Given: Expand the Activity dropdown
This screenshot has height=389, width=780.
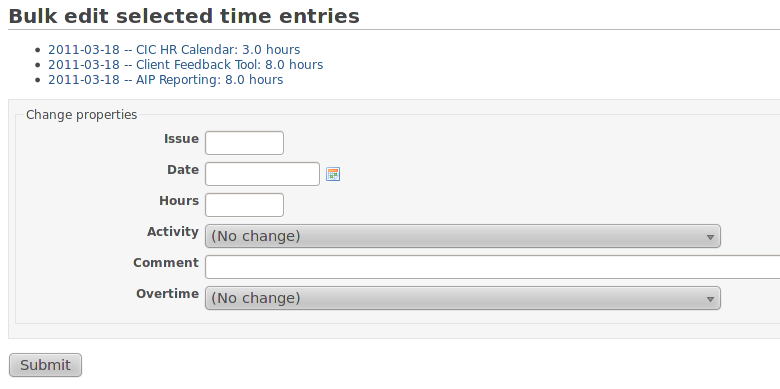Looking at the screenshot, I should pos(463,236).
